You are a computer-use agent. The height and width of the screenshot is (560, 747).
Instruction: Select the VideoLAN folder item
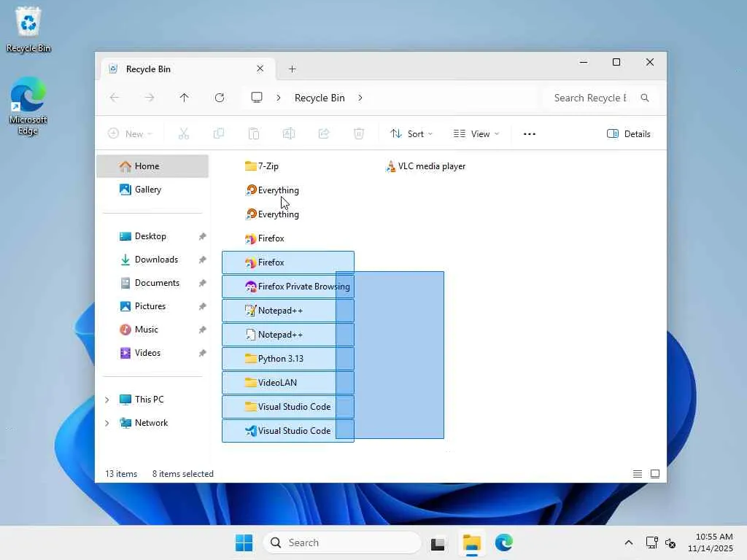tap(288, 383)
